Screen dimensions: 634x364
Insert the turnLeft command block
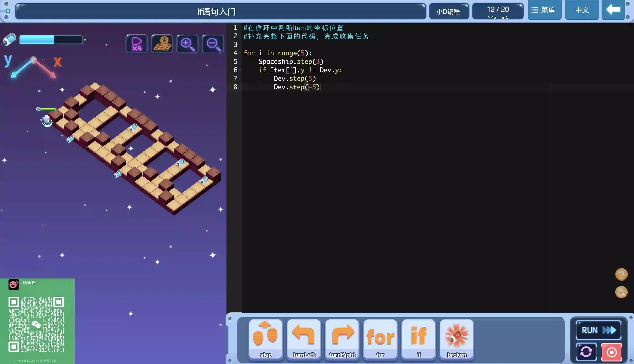(304, 339)
